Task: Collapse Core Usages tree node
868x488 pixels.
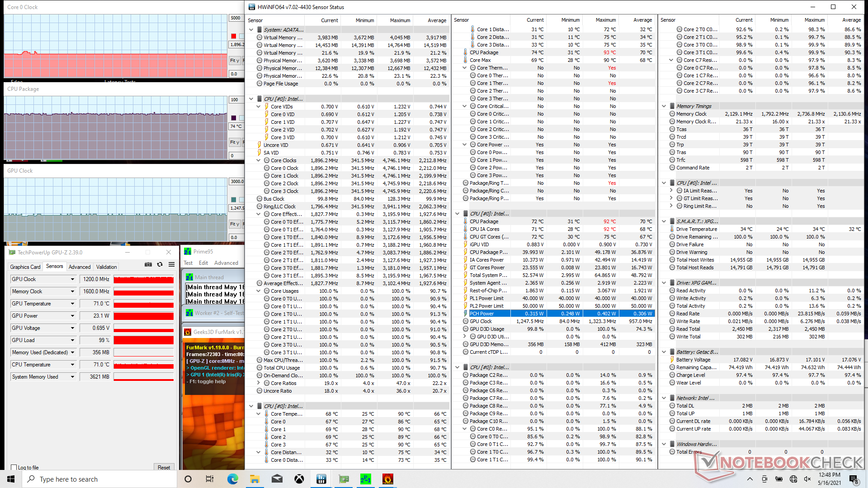Action: coord(259,291)
